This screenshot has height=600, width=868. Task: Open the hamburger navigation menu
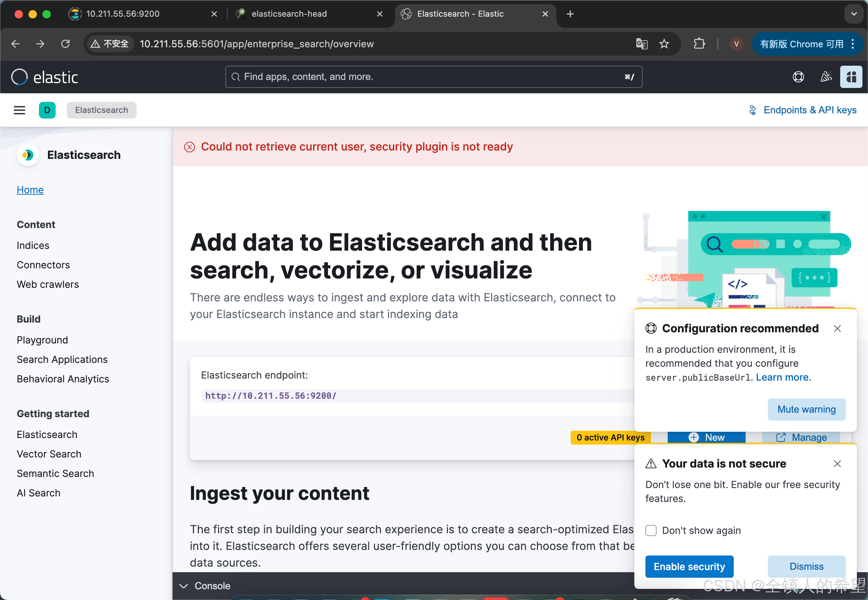tap(19, 110)
